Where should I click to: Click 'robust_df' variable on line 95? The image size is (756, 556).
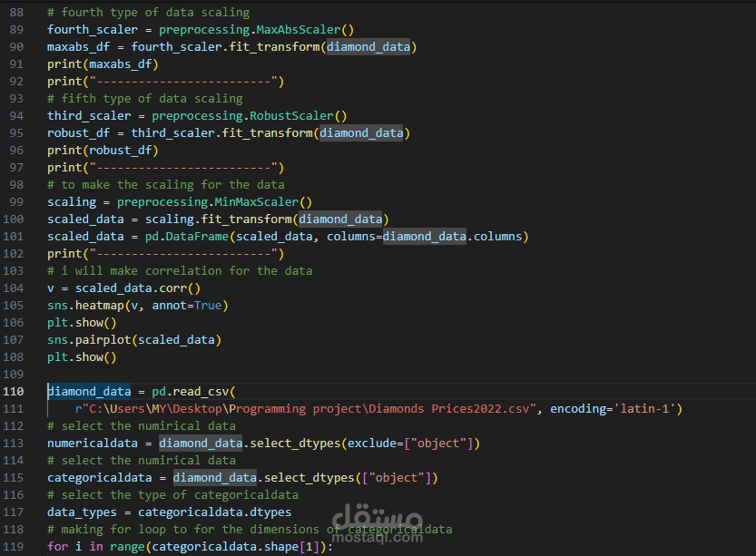(78, 133)
